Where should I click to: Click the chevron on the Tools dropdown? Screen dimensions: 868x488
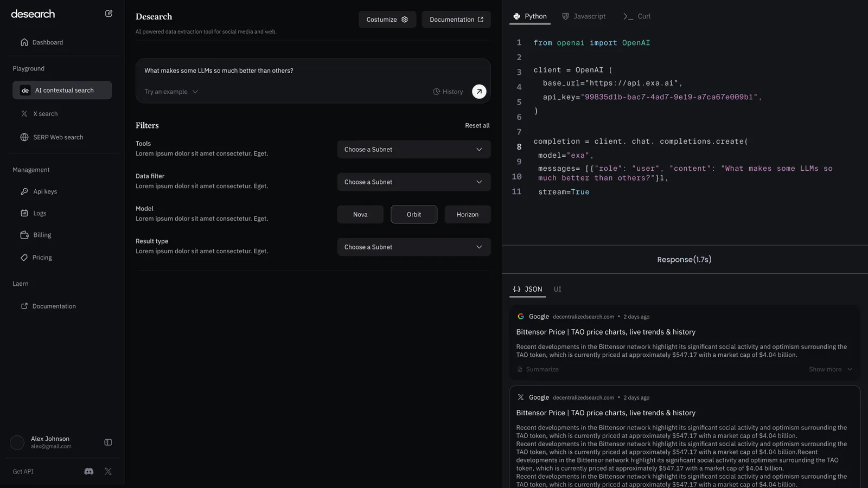479,150
